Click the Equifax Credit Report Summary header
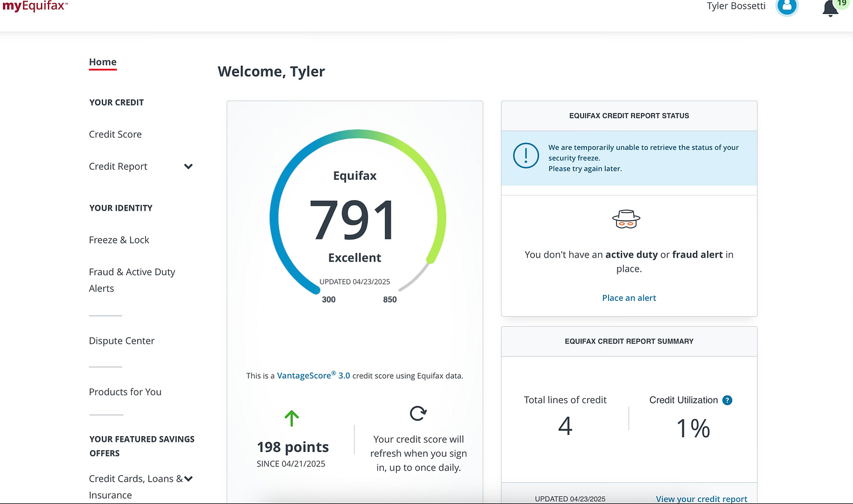Image resolution: width=853 pixels, height=504 pixels. coord(629,341)
